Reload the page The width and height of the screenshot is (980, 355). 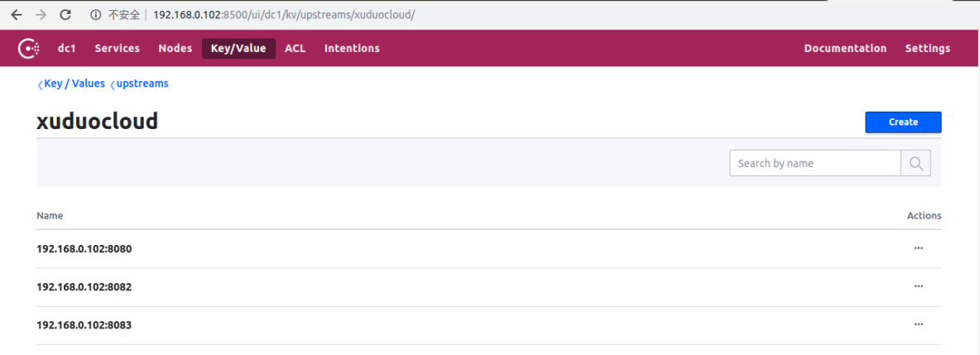tap(65, 15)
